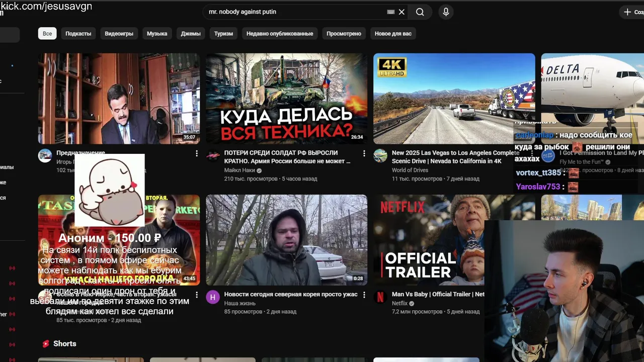Select the Просмотрено filter chip
644x362 pixels.
click(x=344, y=34)
